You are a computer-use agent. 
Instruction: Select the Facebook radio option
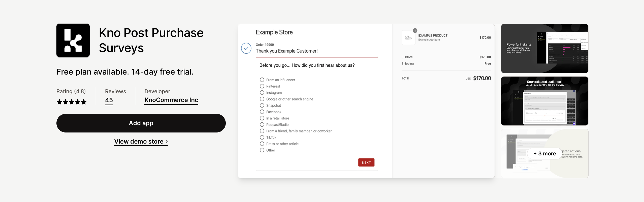[x=262, y=112]
